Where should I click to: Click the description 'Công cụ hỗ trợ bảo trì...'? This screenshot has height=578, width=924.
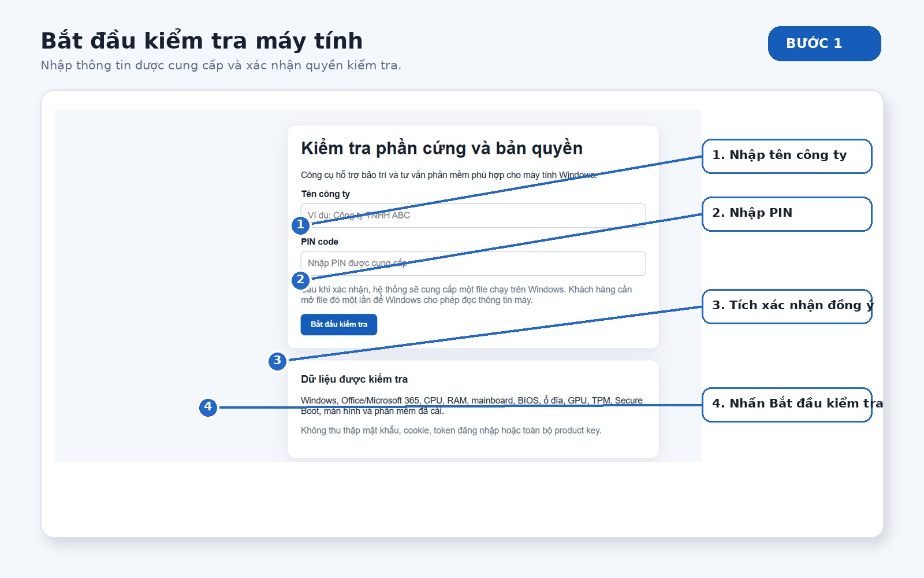(449, 175)
